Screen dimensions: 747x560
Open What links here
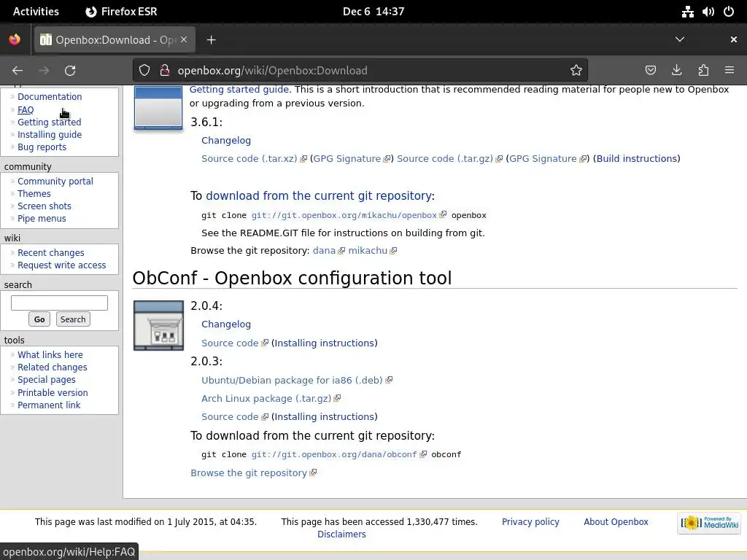coord(50,355)
